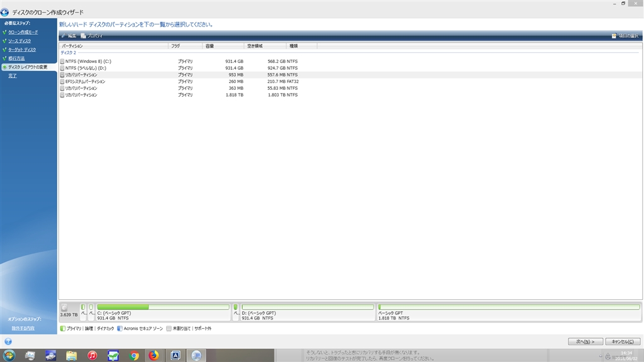Click the 210.7 MB FAT32 cell

pos(282,82)
